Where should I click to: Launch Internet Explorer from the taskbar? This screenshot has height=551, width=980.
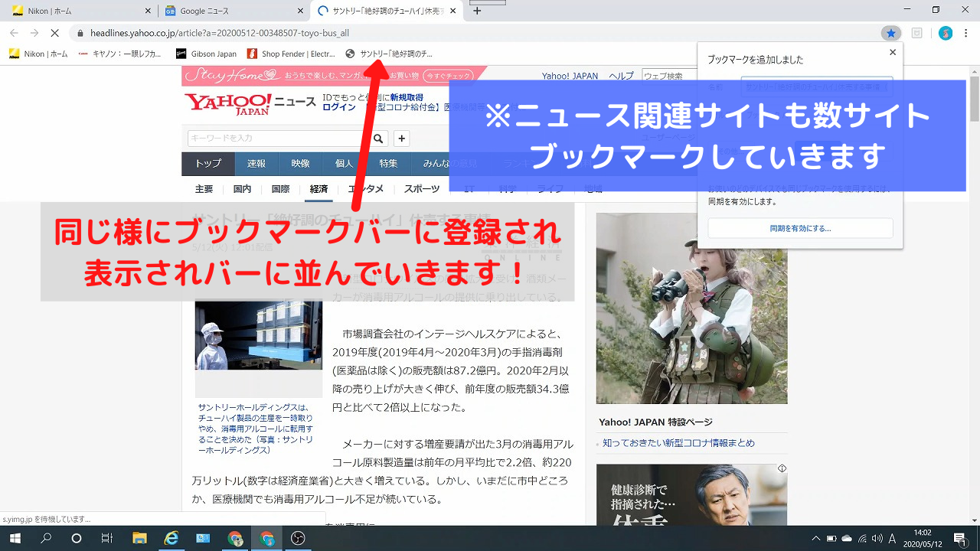click(171, 538)
